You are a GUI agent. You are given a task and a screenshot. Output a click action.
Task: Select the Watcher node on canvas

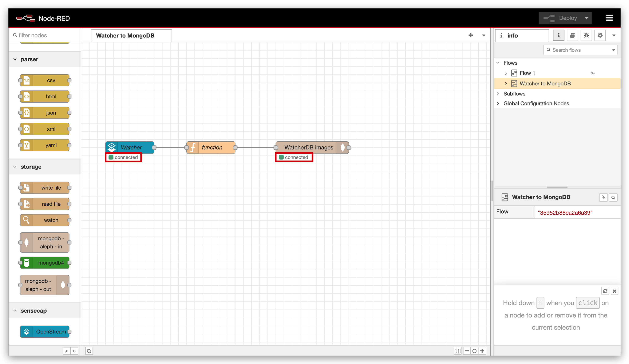click(x=130, y=147)
